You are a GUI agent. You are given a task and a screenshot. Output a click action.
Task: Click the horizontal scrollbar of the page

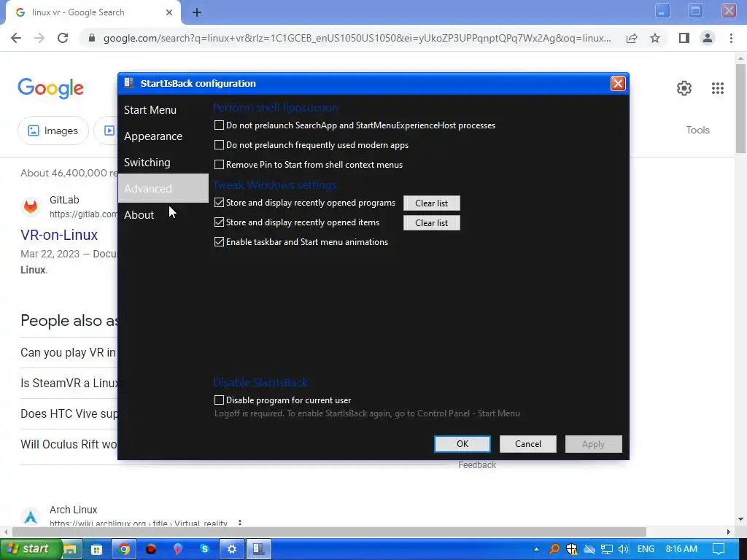click(329, 532)
